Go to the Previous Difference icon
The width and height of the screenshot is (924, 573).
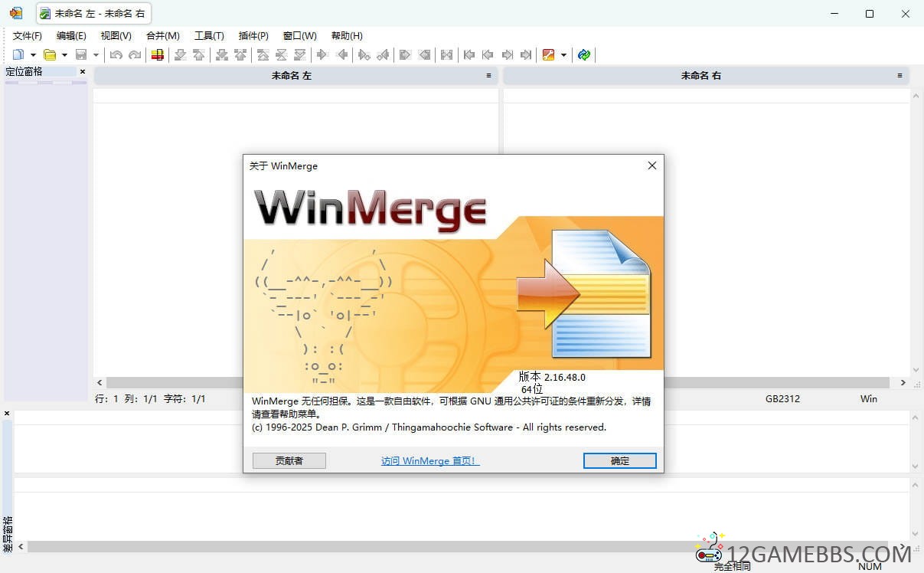(x=199, y=54)
